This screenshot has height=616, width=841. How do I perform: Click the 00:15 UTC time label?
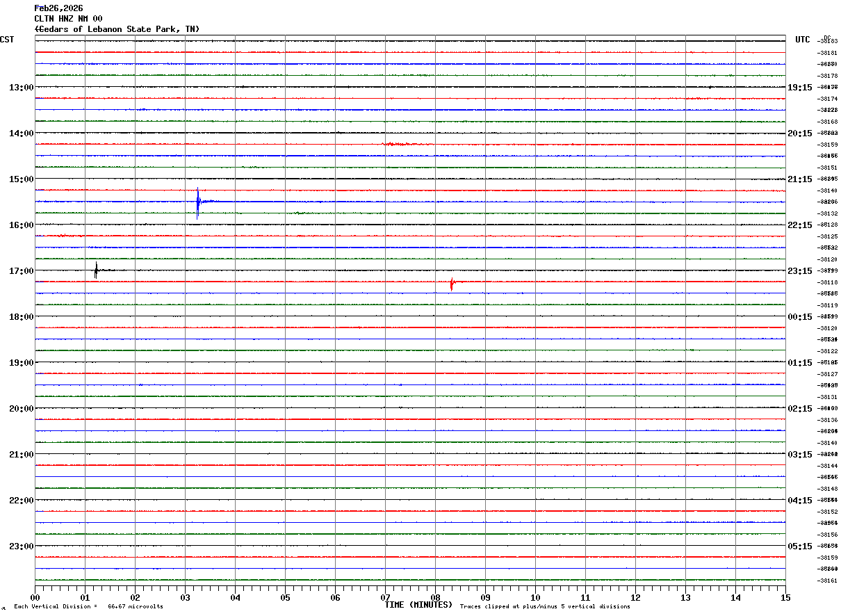click(800, 317)
